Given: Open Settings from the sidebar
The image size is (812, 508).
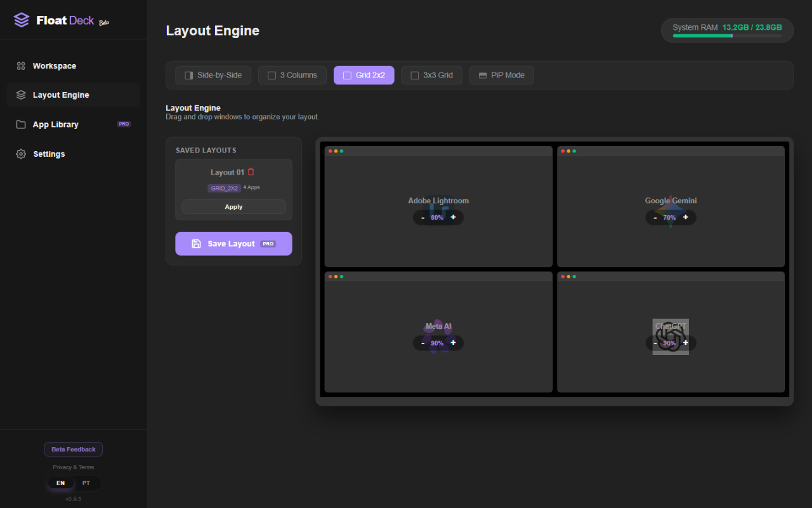Looking at the screenshot, I should [x=74, y=154].
